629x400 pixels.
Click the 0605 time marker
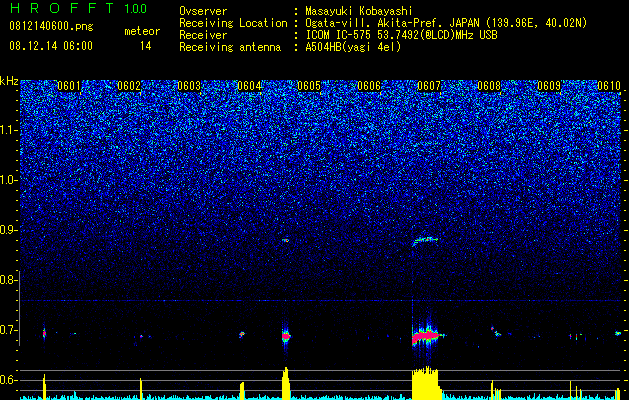(x=309, y=86)
